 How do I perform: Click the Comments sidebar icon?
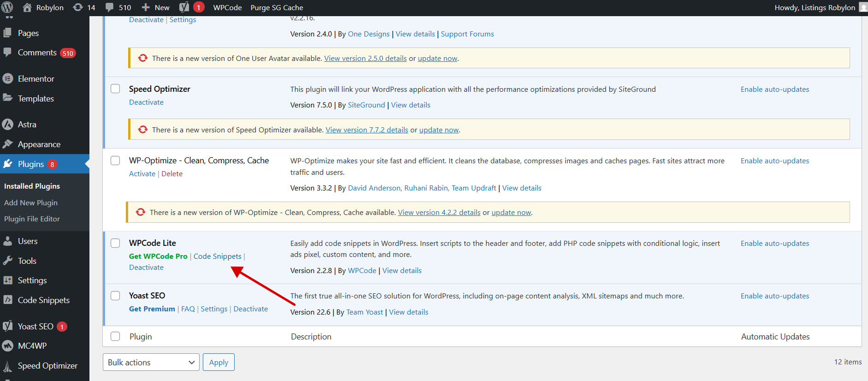8,53
